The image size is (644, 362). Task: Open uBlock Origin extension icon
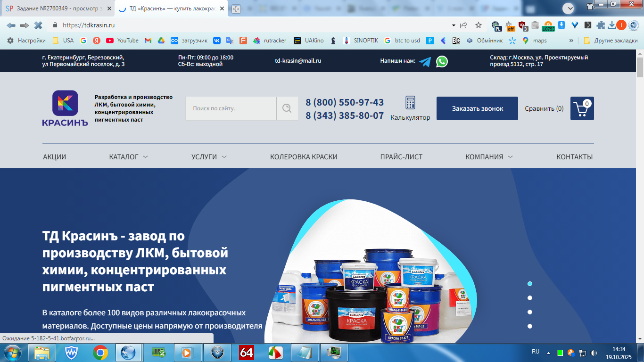coord(522,25)
